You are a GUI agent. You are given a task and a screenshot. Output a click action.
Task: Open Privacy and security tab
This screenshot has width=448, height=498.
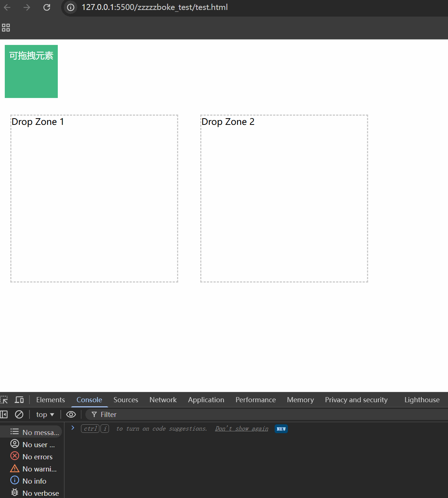coord(356,400)
